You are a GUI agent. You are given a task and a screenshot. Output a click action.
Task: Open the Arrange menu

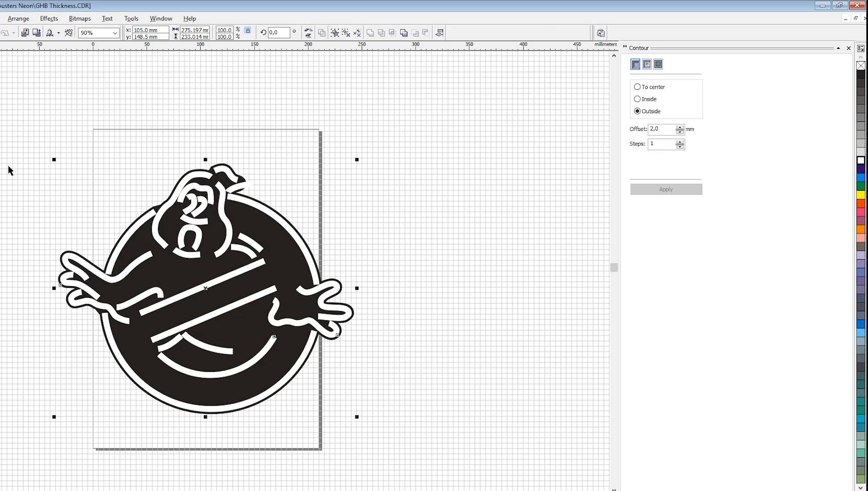click(18, 18)
